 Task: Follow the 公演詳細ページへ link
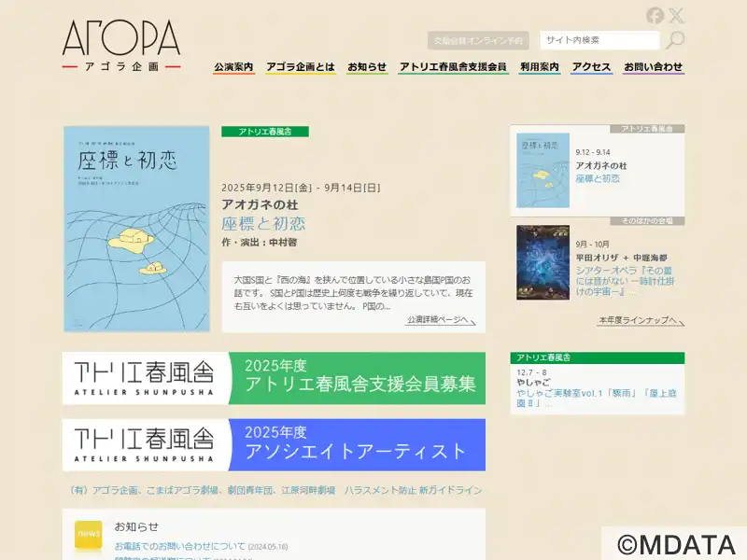tap(441, 320)
